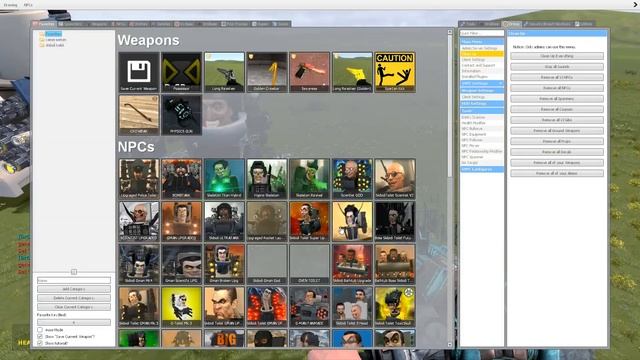Screen dimensions: 640x360
Task: Select NPC Relationship Modifier tool
Action: pyautogui.click(x=482, y=151)
